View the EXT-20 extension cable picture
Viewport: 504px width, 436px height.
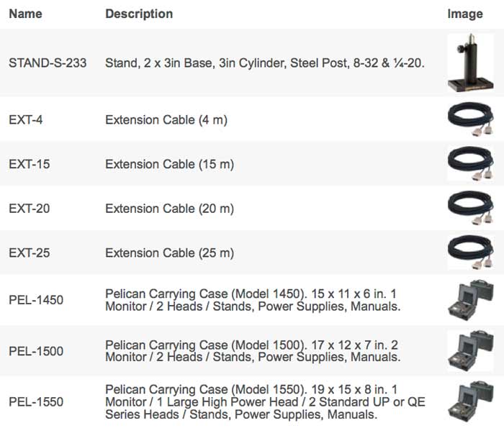471,208
